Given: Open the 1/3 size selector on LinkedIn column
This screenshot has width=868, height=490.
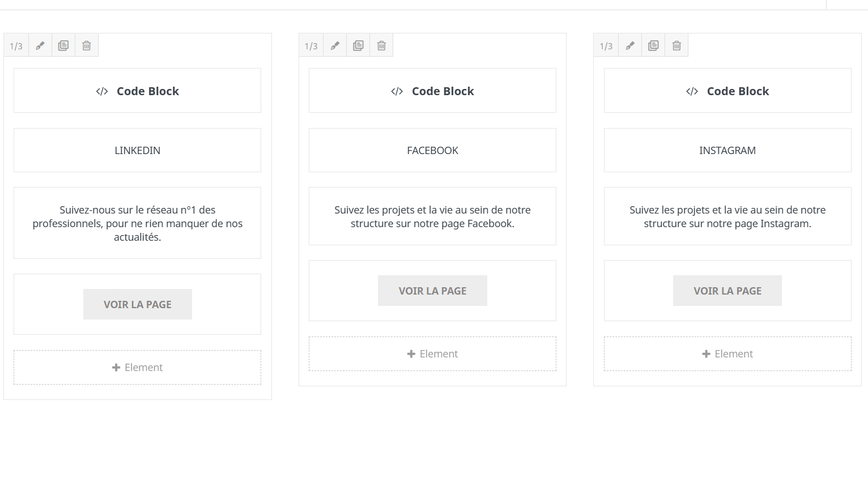Looking at the screenshot, I should coord(16,46).
